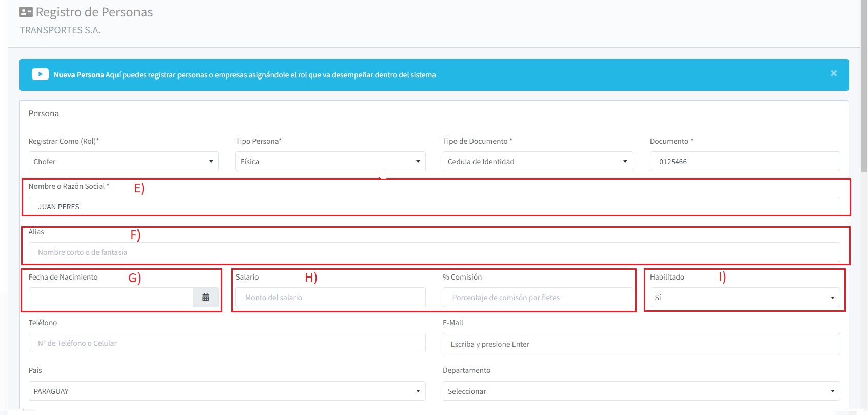This screenshot has width=868, height=415.
Task: Click the Nueva Persona bold banner text
Action: tap(79, 75)
